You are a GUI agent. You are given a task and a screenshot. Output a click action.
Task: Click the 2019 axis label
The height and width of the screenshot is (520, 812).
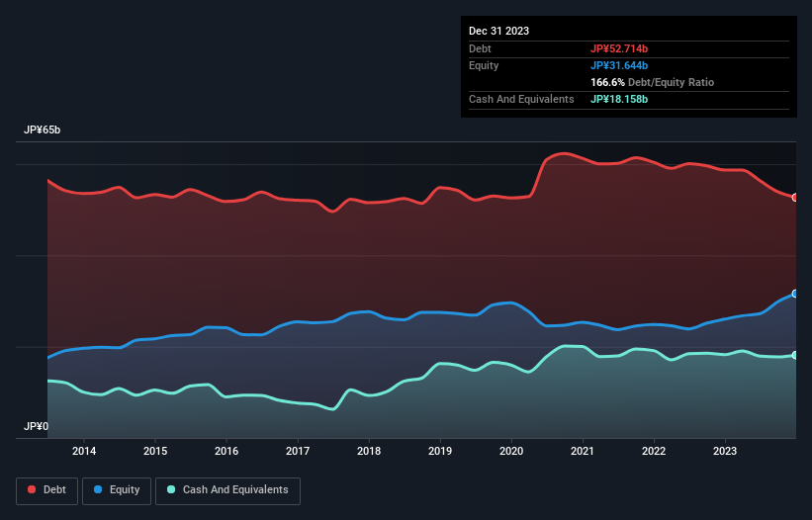[440, 451]
